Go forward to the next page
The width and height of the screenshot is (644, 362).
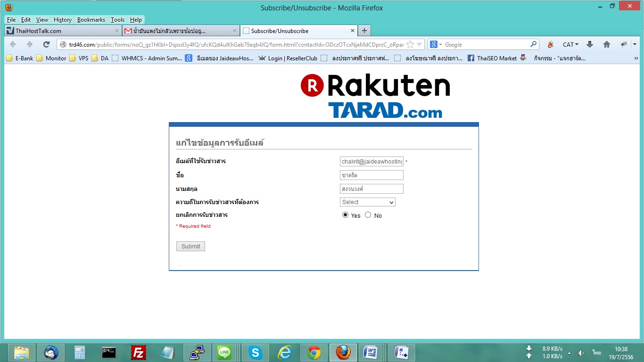point(29,44)
